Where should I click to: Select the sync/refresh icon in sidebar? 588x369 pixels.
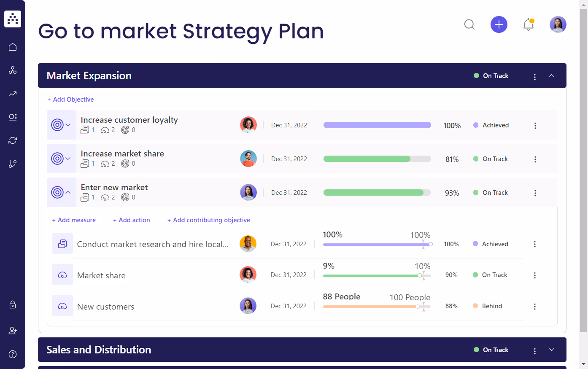[x=13, y=140]
